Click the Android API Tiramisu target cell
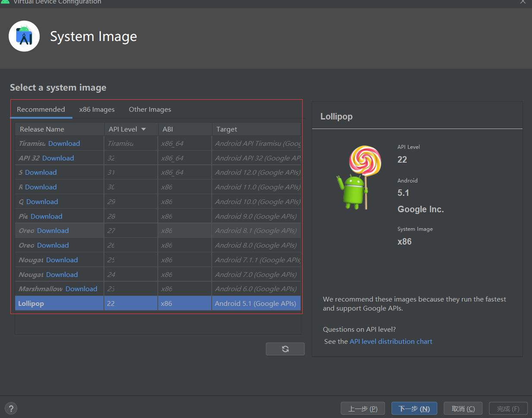This screenshot has width=532, height=418. click(x=257, y=143)
